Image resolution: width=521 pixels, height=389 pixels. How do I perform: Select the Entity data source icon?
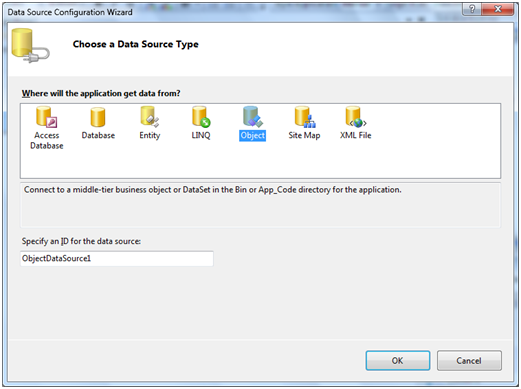click(150, 117)
